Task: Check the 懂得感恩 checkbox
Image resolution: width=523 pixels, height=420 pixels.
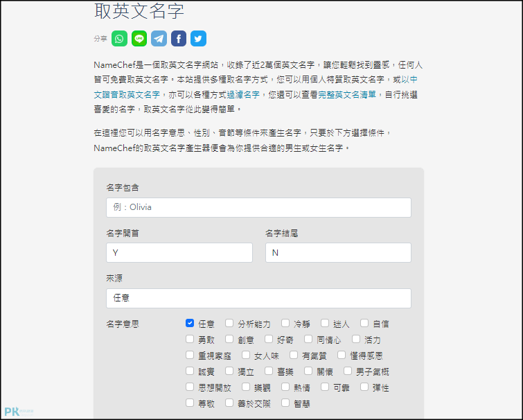Action: click(342, 355)
